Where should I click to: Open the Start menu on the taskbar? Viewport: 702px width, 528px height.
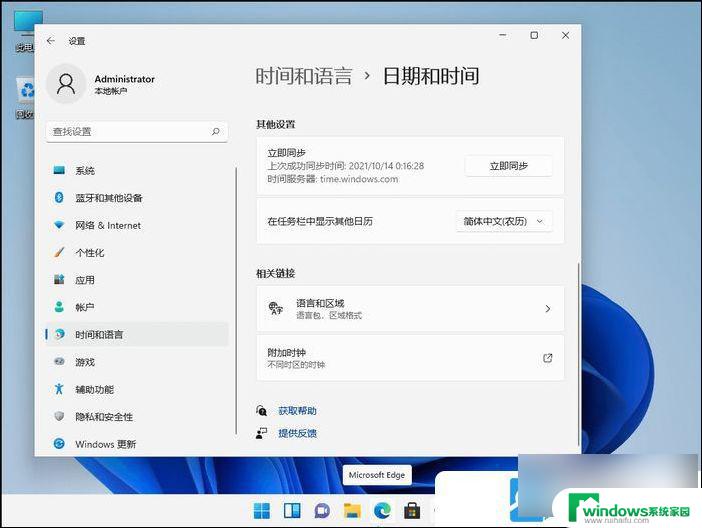(x=262, y=511)
